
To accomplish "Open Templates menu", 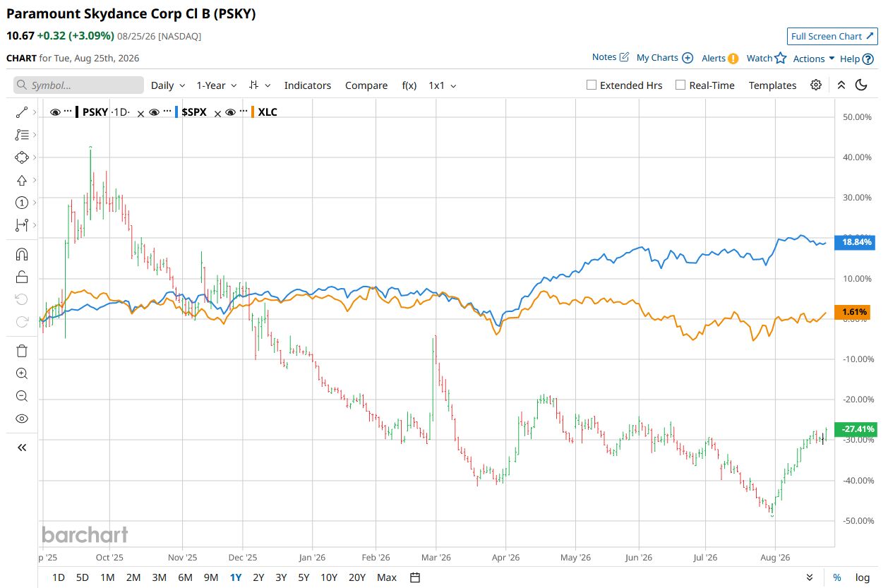I will click(772, 85).
